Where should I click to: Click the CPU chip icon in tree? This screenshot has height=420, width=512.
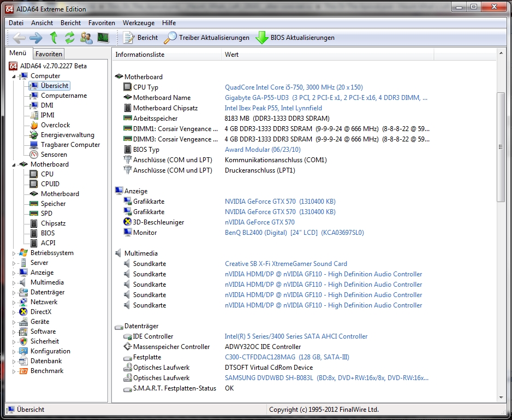[34, 174]
